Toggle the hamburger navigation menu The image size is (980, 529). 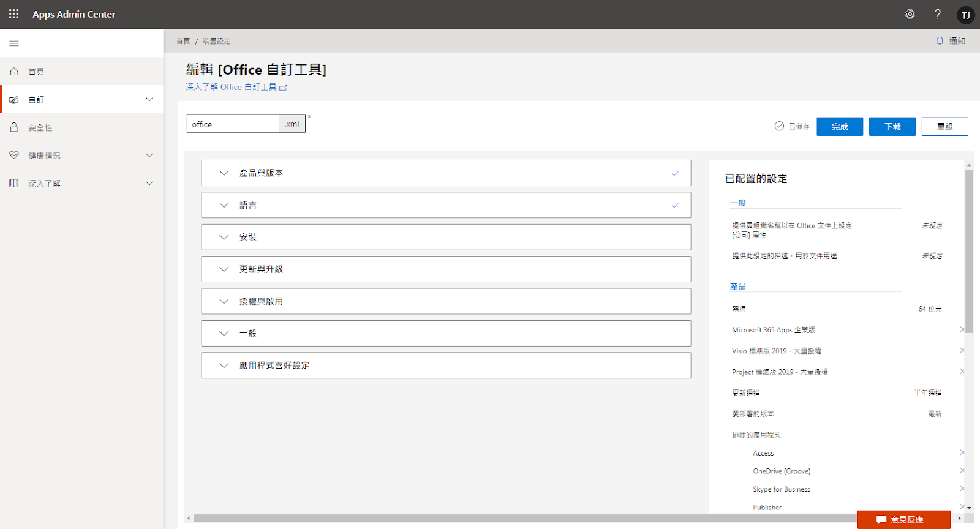point(14,43)
